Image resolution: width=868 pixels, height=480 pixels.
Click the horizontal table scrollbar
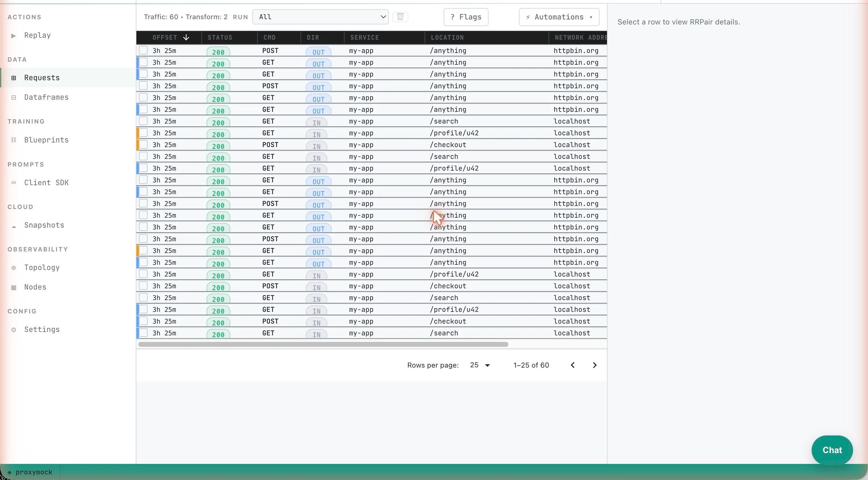[323, 344]
